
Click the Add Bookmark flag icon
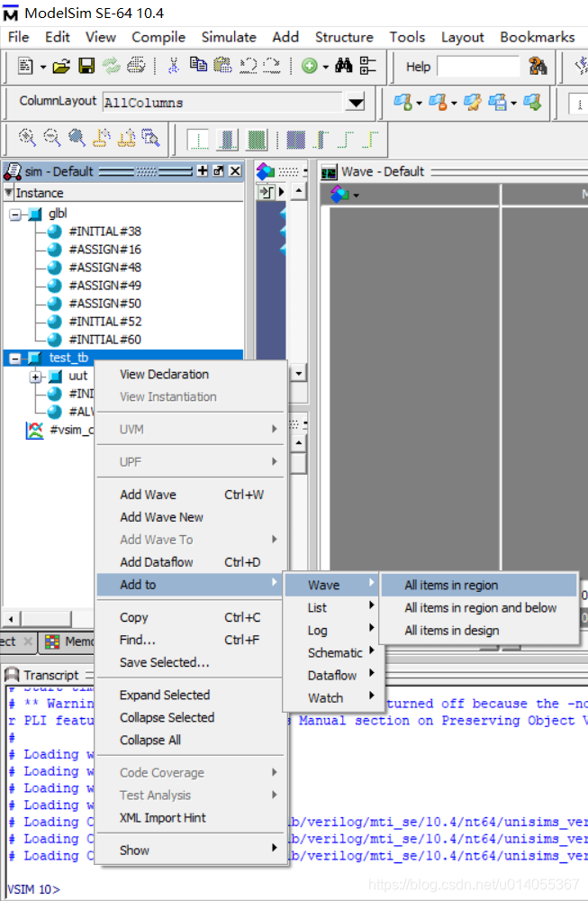click(x=403, y=103)
